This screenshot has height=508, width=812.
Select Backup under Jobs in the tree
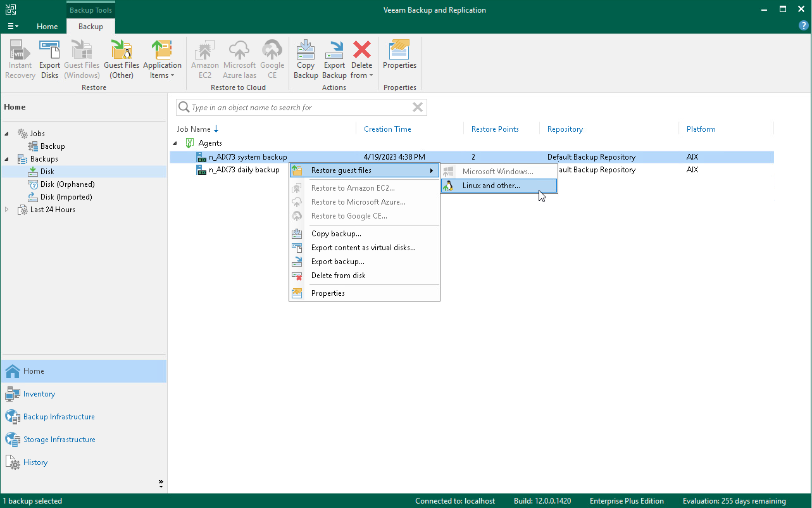pos(53,146)
